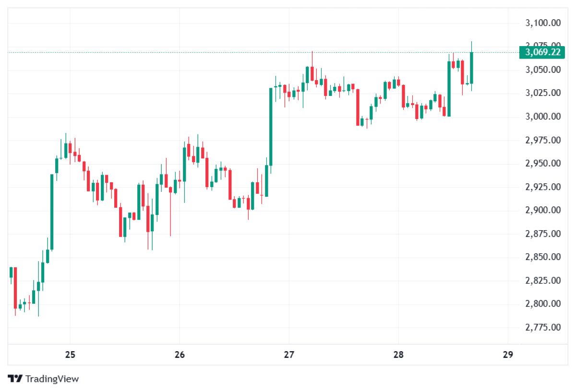Click the last green candle at far right
Image resolution: width=576 pixels, height=392 pixels.
point(471,68)
